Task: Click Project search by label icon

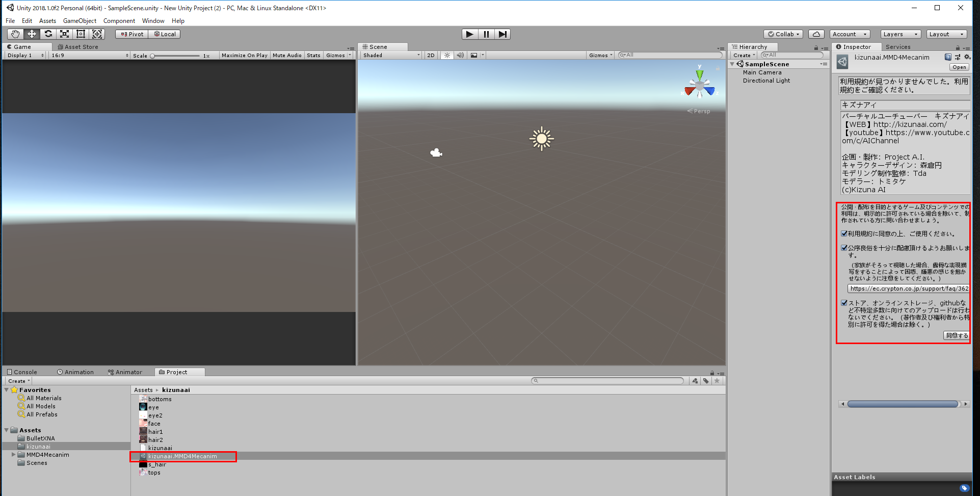Action: click(x=706, y=381)
